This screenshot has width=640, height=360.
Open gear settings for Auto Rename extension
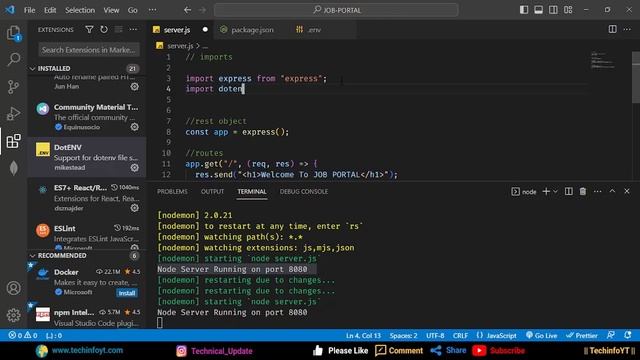point(134,87)
